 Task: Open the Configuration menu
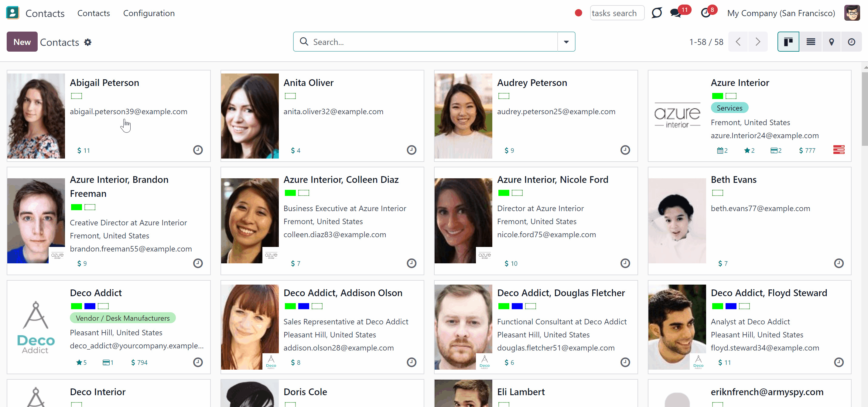[x=149, y=13]
